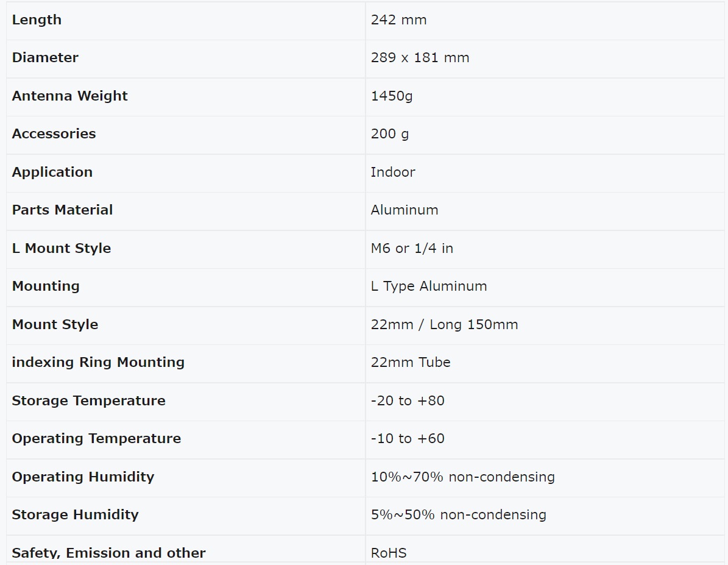Select the 289 x 181 mm value
Screen dimensions: 728x565
pyautogui.click(x=420, y=58)
